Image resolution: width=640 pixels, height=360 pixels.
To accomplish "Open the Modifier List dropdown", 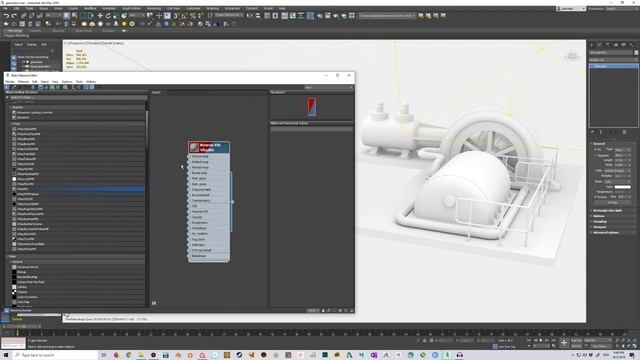I will [x=613, y=60].
